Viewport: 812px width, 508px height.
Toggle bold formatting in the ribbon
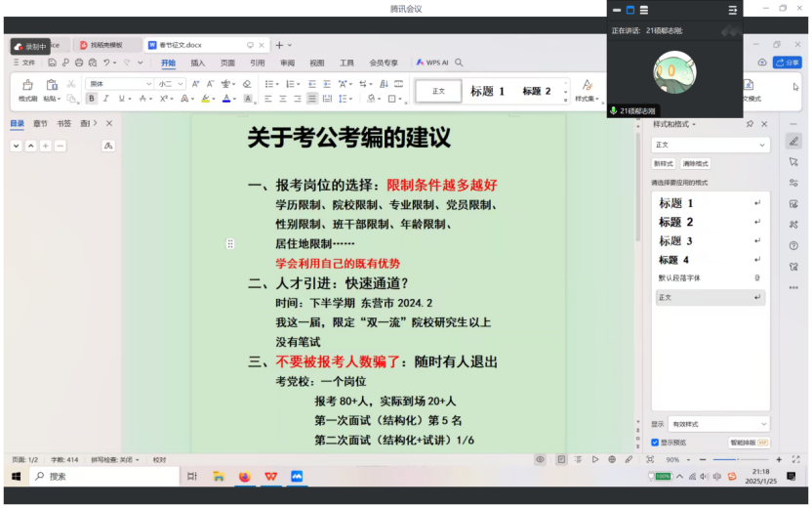(x=92, y=99)
